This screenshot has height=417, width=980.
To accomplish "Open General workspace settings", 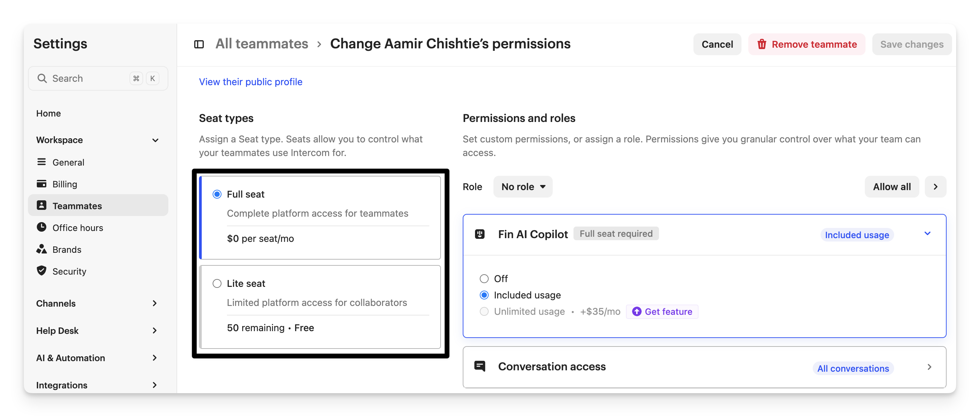I will 68,163.
